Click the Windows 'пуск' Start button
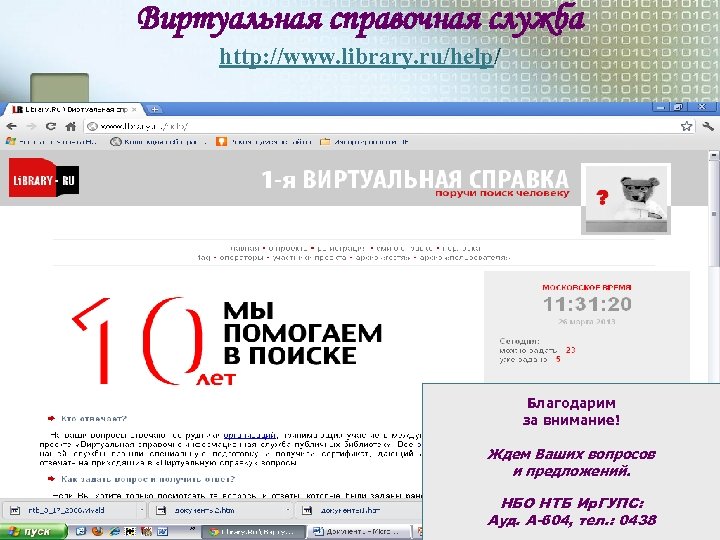 coord(33,532)
